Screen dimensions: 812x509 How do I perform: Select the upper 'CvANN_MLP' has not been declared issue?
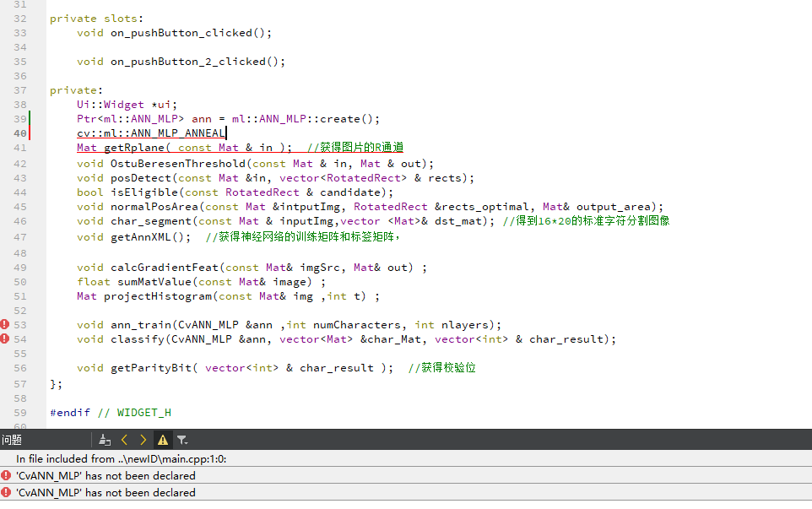click(406, 475)
